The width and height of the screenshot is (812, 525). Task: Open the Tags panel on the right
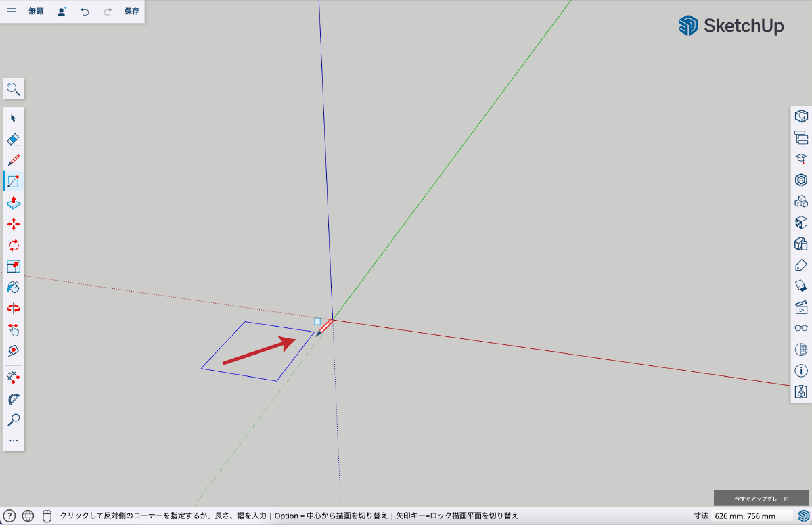pyautogui.click(x=801, y=264)
